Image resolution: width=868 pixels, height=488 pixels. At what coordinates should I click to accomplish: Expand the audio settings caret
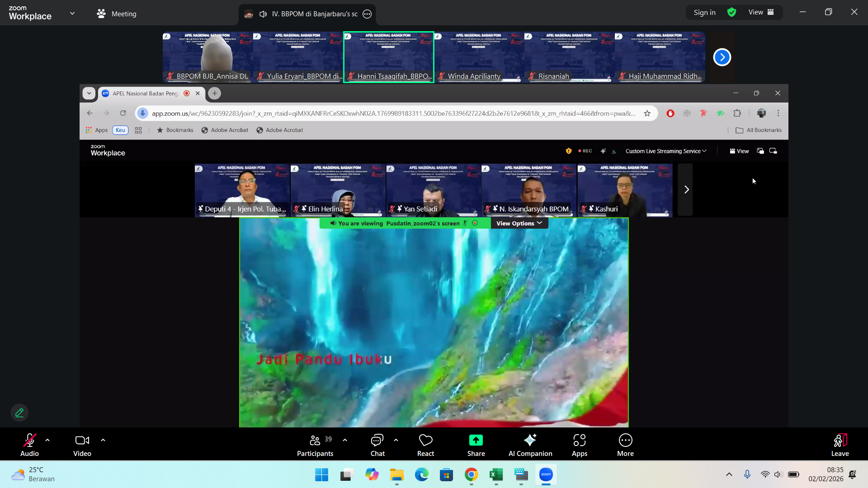pyautogui.click(x=47, y=440)
